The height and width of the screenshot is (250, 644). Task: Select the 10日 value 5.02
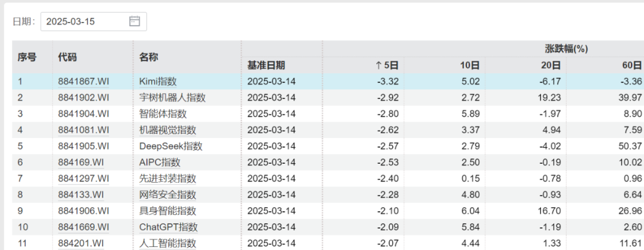pos(471,82)
